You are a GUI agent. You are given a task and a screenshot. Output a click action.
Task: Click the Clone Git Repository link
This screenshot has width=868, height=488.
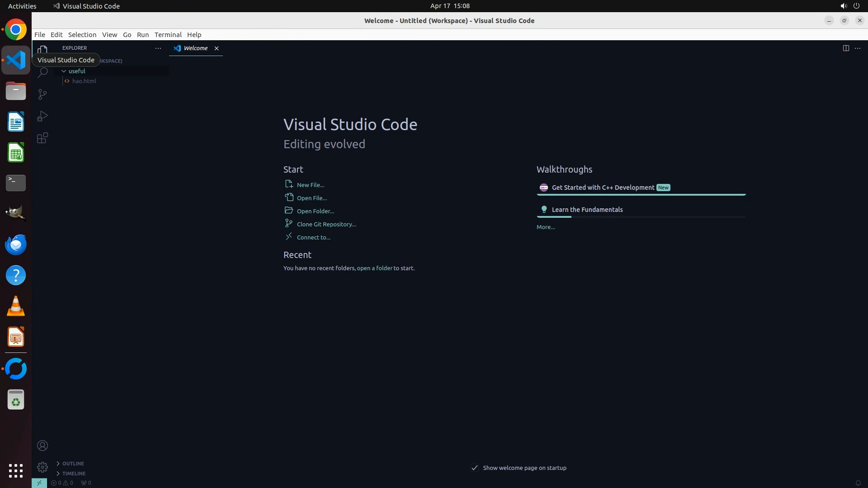[326, 224]
